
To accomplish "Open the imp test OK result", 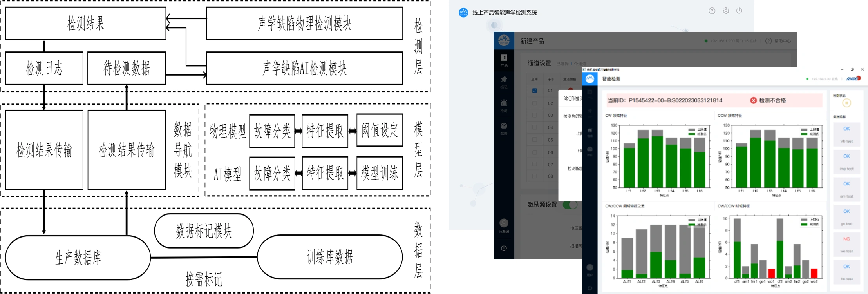I will click(846, 162).
